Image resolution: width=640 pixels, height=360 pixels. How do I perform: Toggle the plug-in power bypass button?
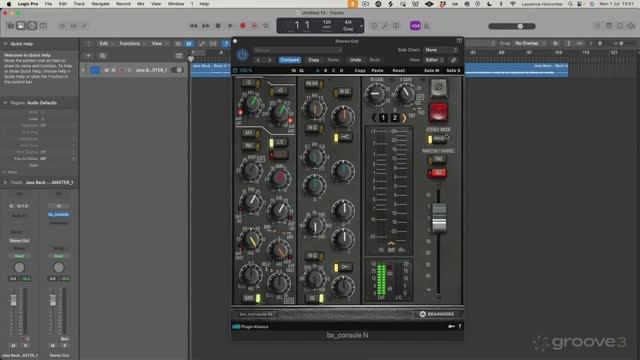coord(242,55)
